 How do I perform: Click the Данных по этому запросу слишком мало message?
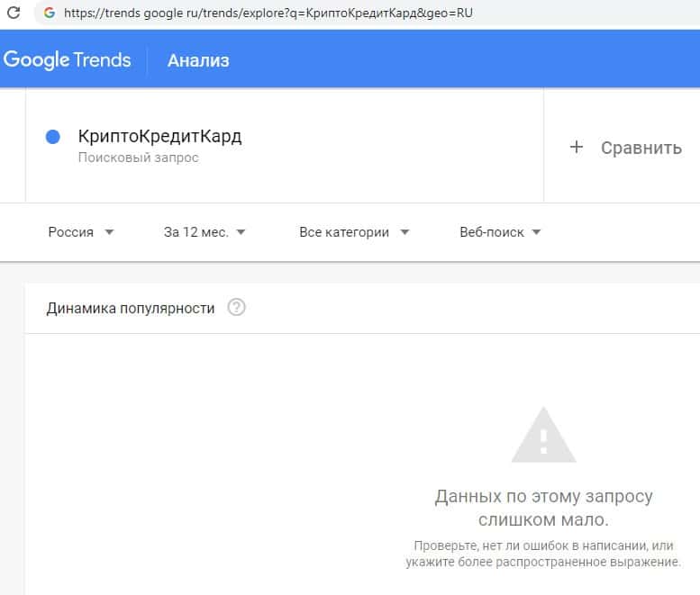pos(543,508)
